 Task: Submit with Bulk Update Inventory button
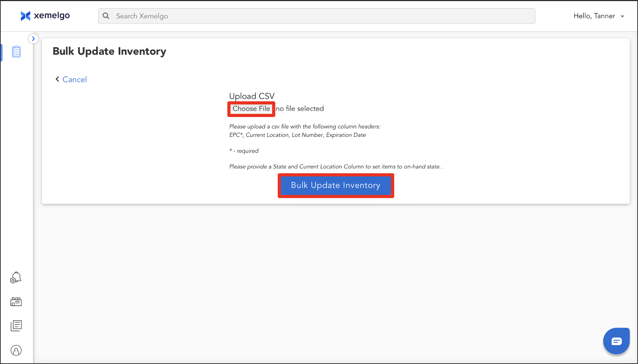336,185
